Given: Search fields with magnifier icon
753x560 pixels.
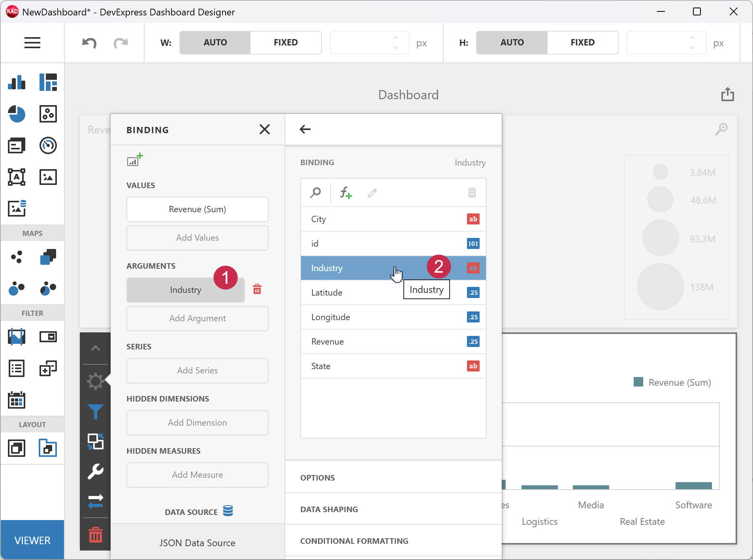Looking at the screenshot, I should (315, 192).
